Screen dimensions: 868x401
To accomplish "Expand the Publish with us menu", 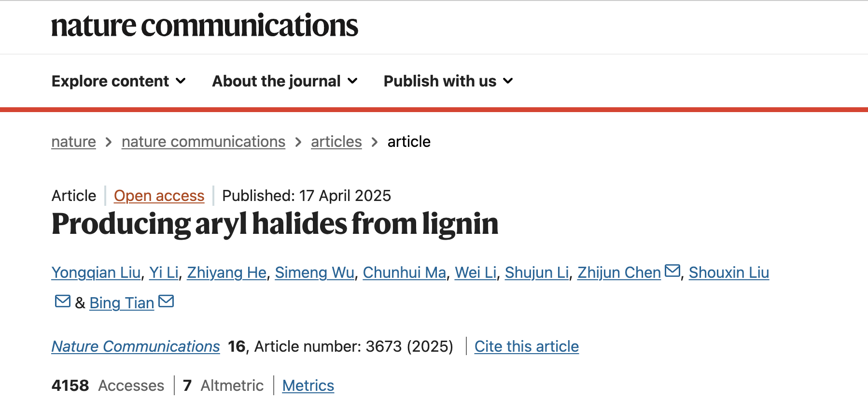I will (448, 81).
